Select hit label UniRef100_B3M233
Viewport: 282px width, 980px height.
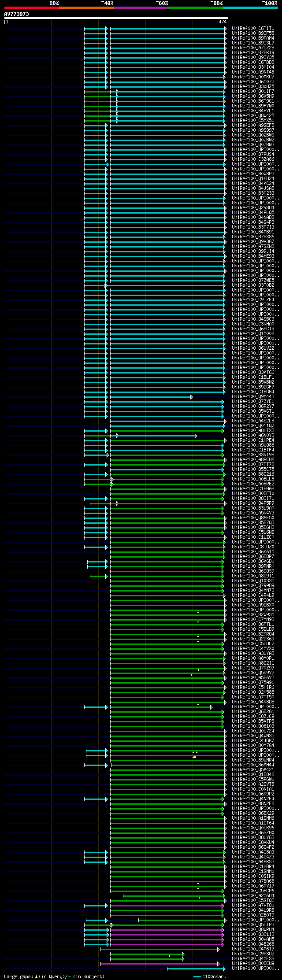(253, 193)
